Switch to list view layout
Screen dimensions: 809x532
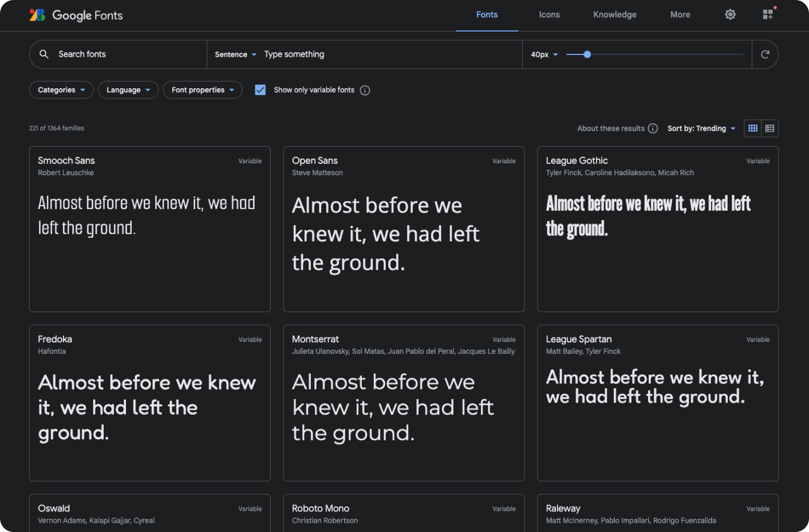pos(769,128)
